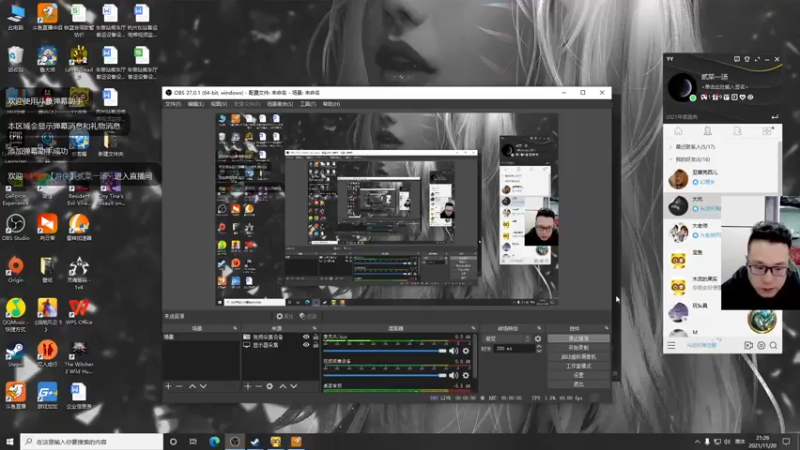
Task: Open YY message icon in title bar
Action: pyautogui.click(x=737, y=59)
